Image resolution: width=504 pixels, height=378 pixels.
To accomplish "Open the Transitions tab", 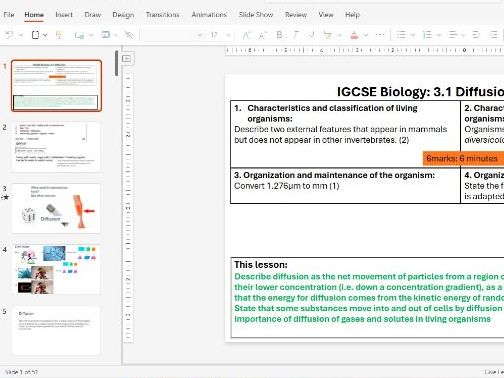I will (x=162, y=15).
